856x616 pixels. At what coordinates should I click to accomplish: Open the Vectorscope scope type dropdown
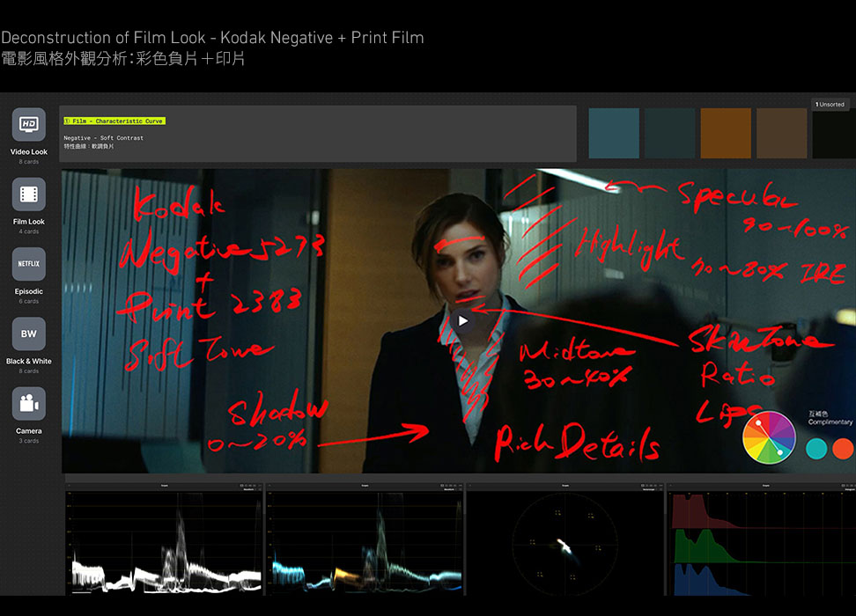650,489
